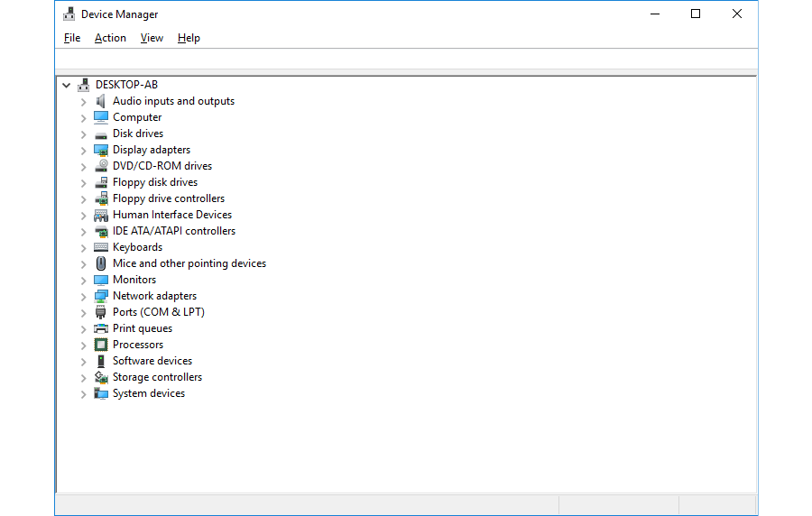The width and height of the screenshot is (812, 516).
Task: Click the mouse icon for pointing devices
Action: (101, 263)
